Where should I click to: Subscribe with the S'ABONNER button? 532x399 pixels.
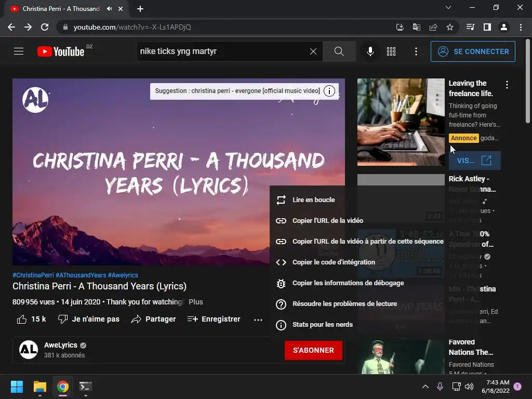point(313,350)
